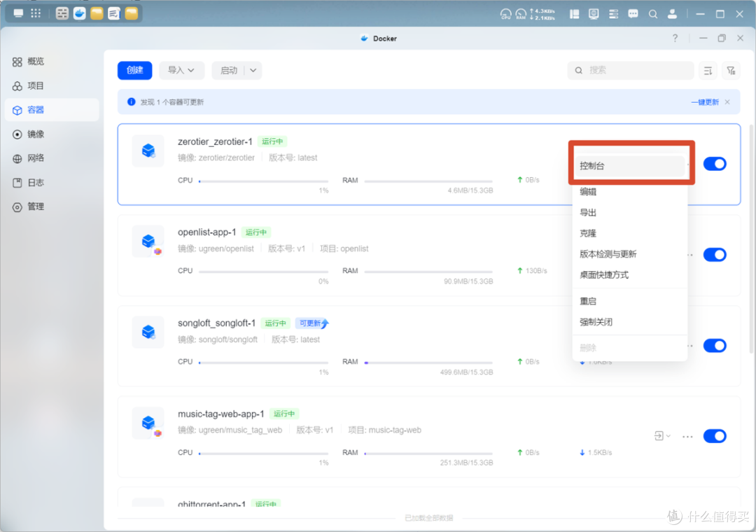Open the CPU usage monitor icon

pos(505,14)
